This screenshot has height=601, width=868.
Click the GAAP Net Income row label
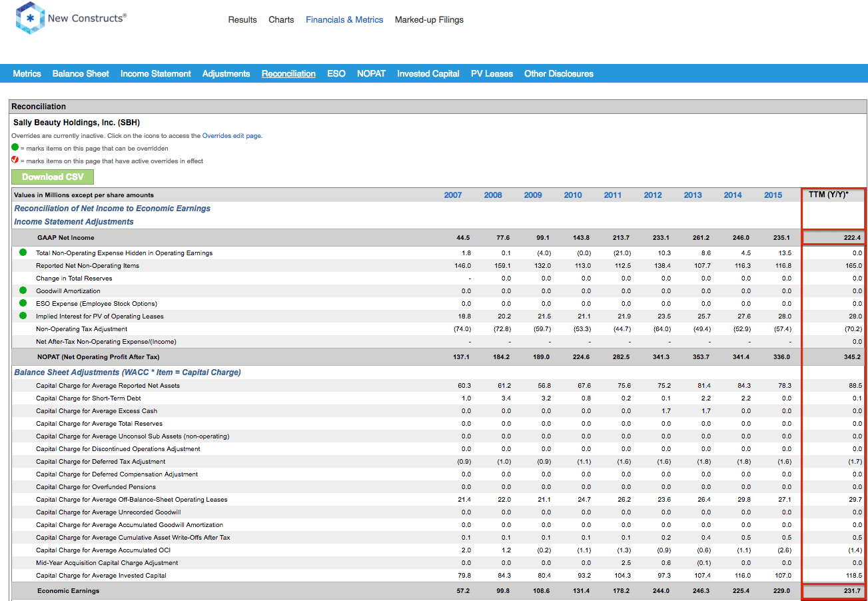66,238
